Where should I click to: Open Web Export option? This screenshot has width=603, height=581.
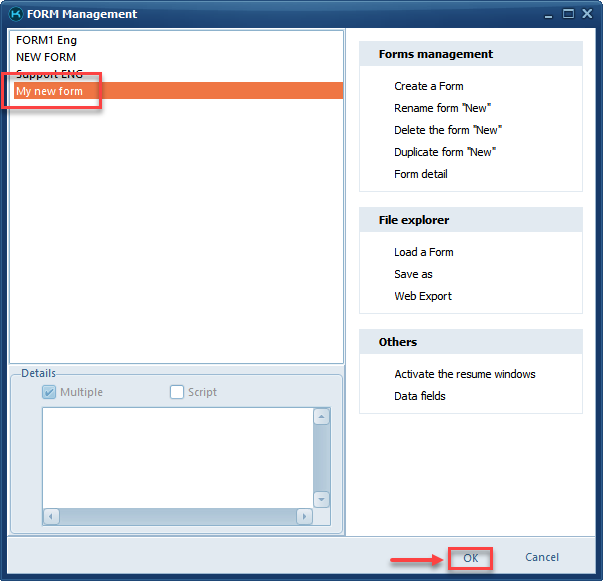pos(423,296)
